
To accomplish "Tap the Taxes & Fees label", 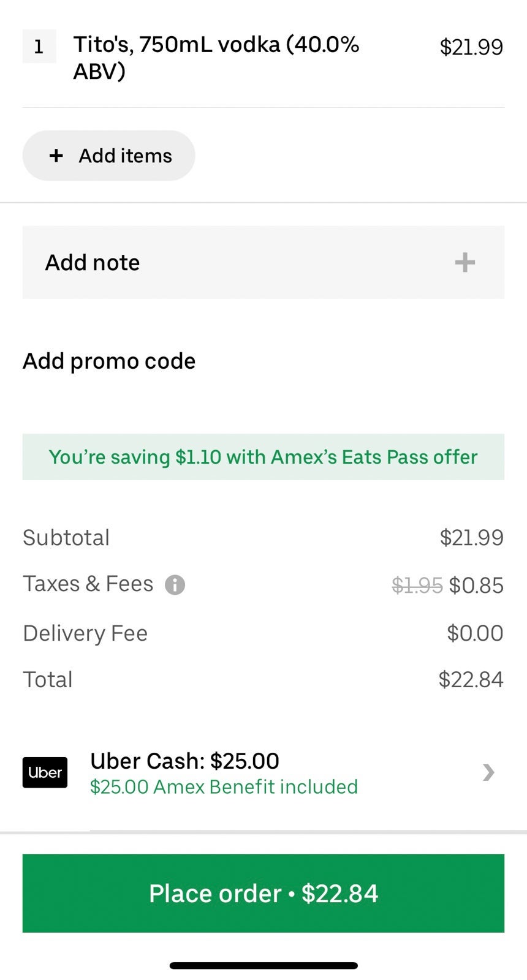I will 88,584.
